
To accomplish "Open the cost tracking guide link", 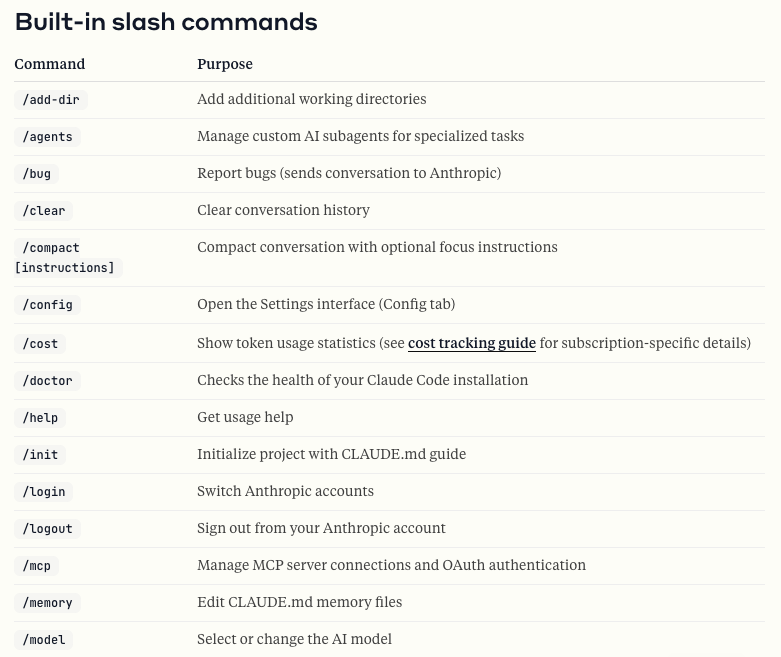I will click(x=472, y=343).
